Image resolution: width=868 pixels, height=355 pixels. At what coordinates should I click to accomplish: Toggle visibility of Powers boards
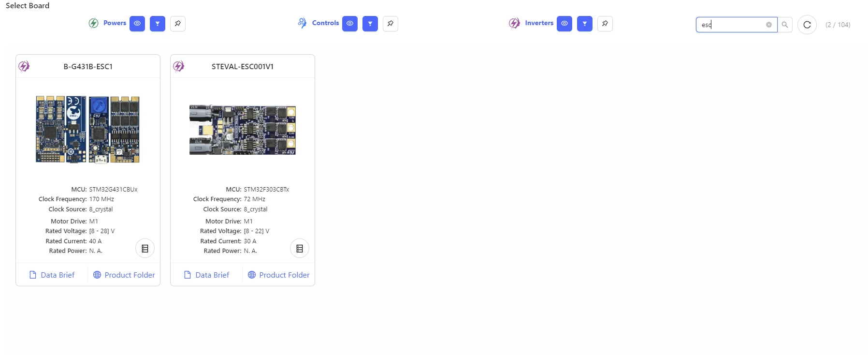137,24
